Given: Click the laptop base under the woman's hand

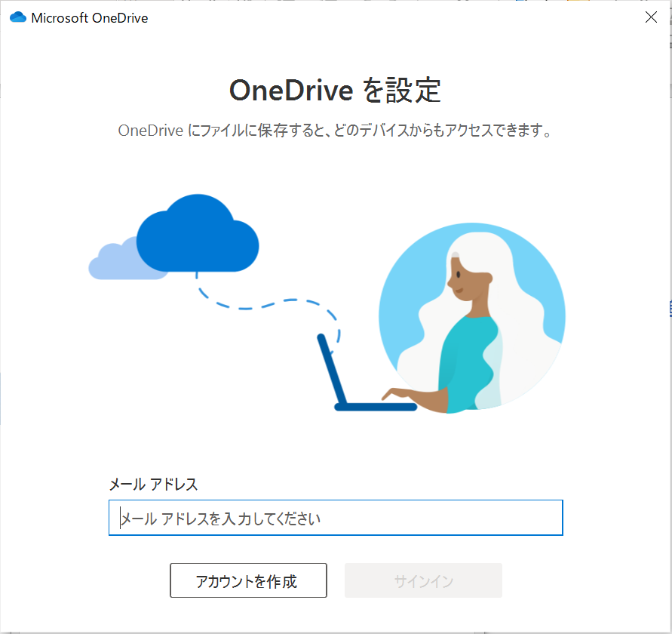Looking at the screenshot, I should (x=376, y=407).
